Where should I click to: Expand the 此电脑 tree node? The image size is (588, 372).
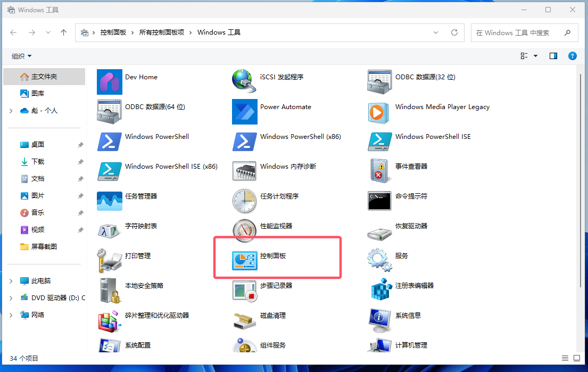(11, 281)
